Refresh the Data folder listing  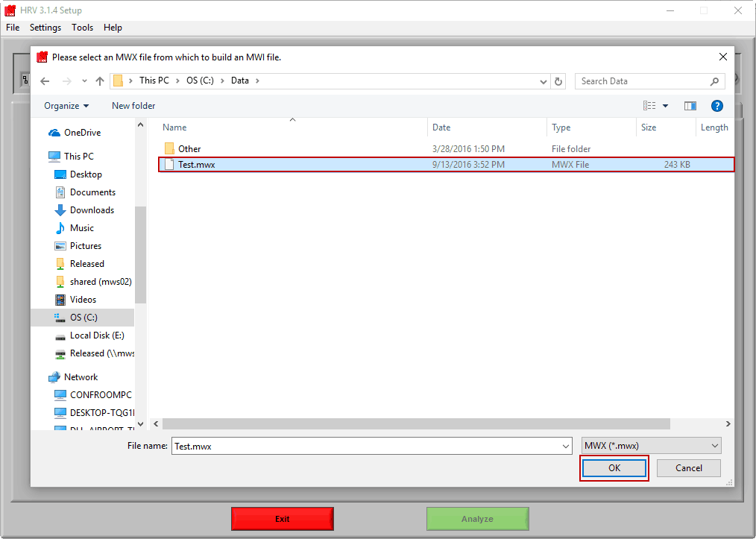558,81
